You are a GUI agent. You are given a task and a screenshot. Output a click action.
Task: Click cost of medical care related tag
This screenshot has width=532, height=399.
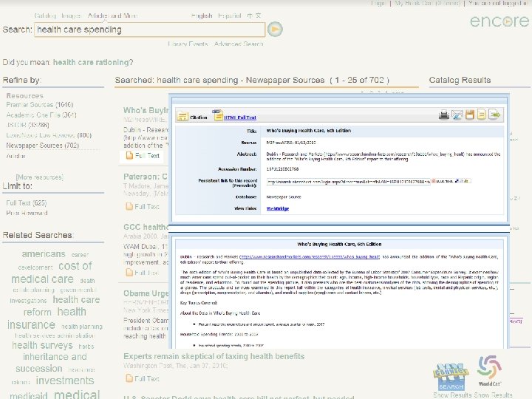[52, 273]
